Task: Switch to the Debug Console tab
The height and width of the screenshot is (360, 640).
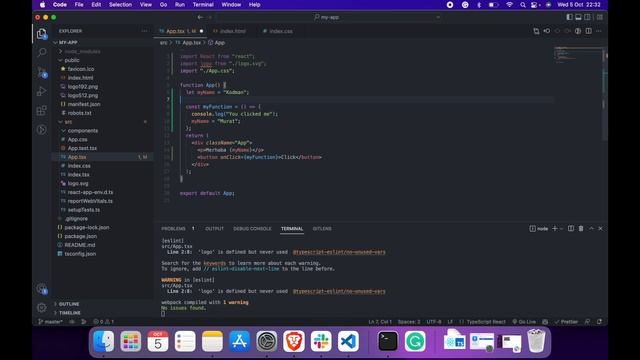Action: point(252,229)
